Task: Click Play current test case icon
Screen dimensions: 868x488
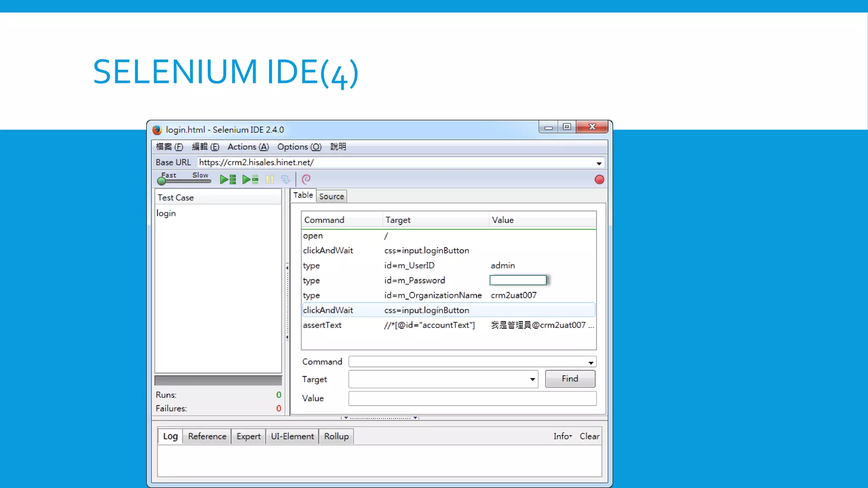Action: click(250, 180)
